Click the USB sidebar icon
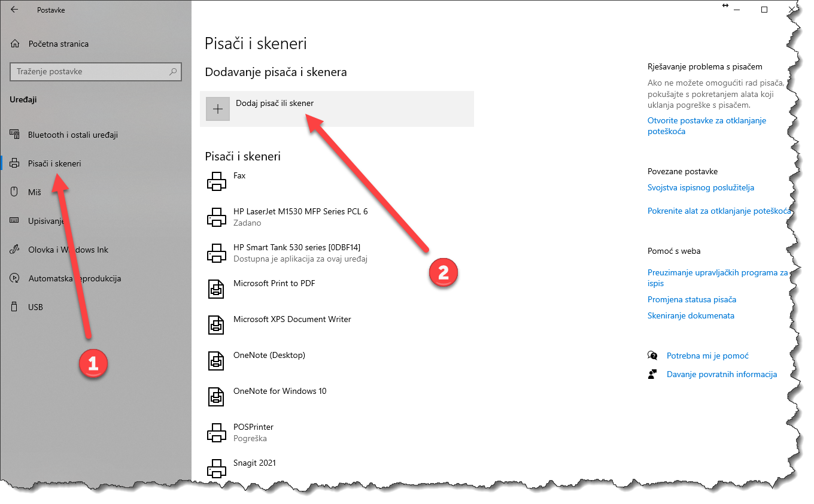The width and height of the screenshot is (814, 504). click(15, 307)
